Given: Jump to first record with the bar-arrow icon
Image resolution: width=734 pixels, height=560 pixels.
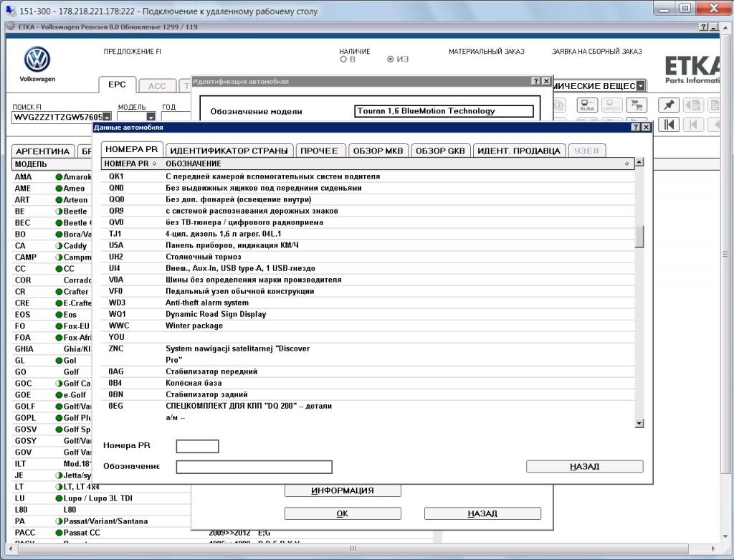Looking at the screenshot, I should pos(669,124).
